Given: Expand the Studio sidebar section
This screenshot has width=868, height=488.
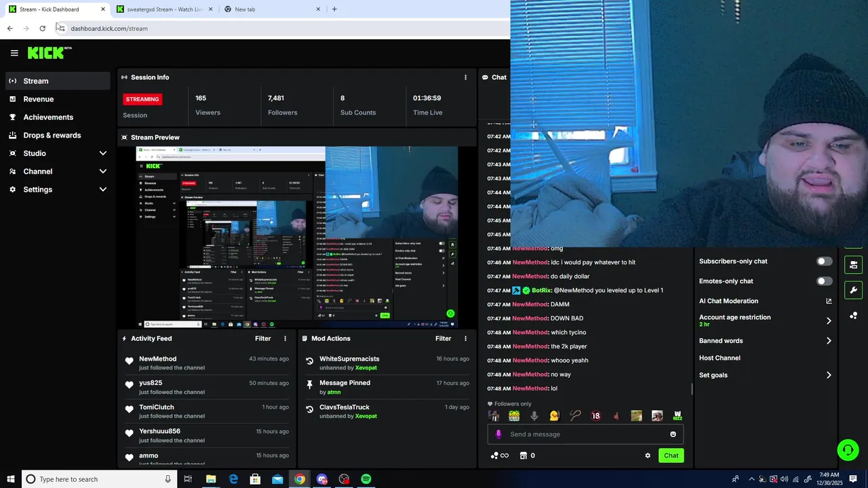Looking at the screenshot, I should 103,153.
